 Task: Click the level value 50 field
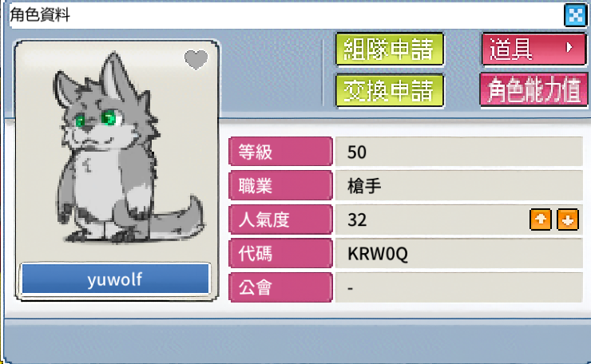pos(458,152)
